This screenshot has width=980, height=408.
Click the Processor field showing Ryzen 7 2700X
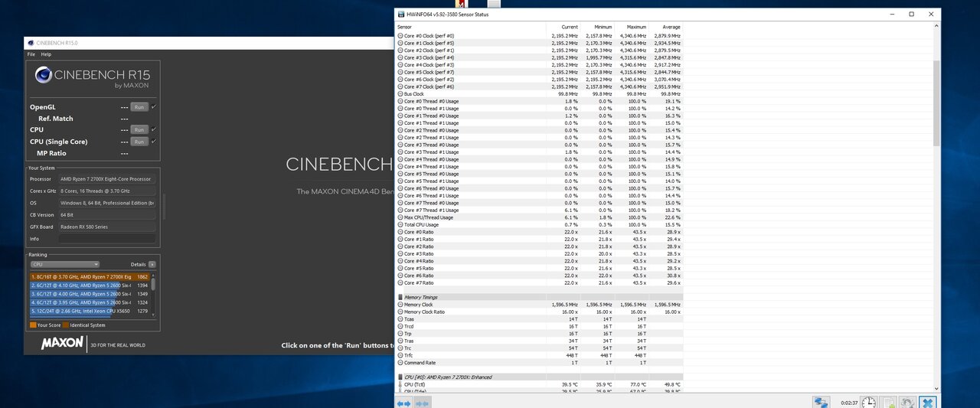pos(107,179)
